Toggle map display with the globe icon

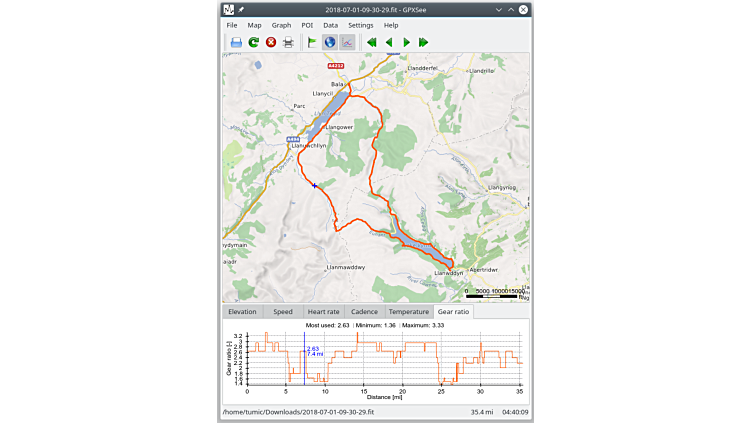tap(329, 42)
